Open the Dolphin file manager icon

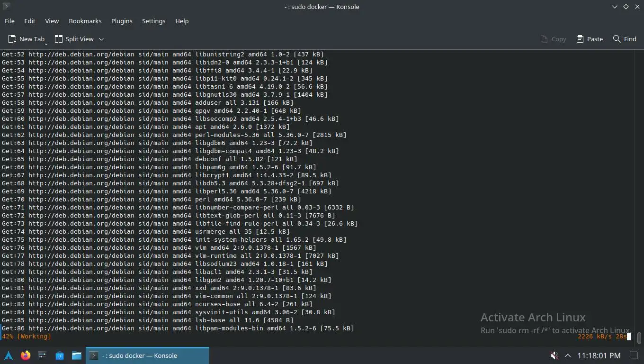tap(77, 355)
